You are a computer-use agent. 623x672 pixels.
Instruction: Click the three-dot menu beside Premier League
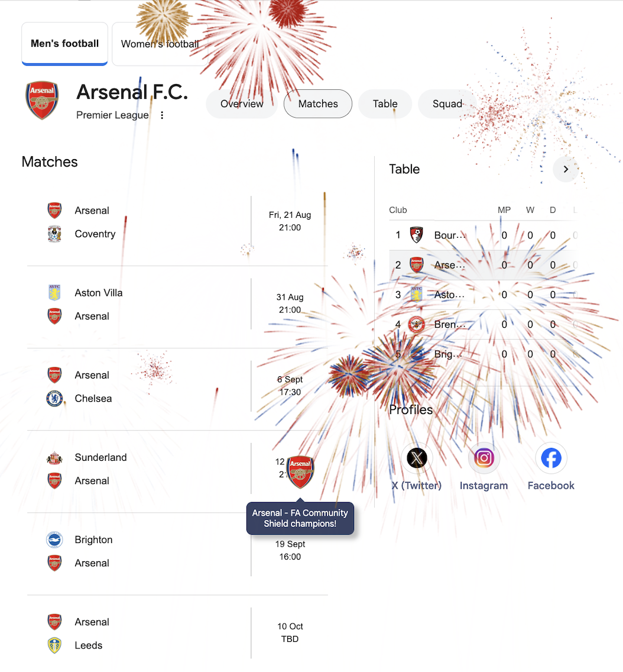[162, 115]
